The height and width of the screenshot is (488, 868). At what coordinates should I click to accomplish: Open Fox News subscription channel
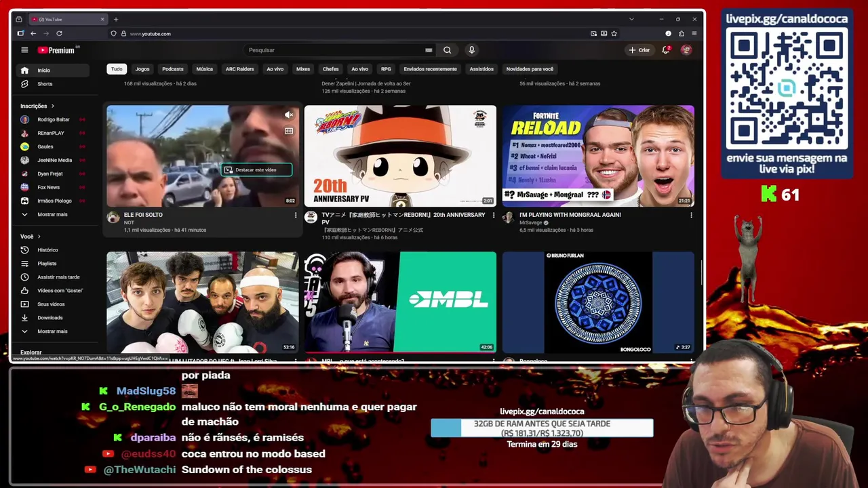[53, 188]
